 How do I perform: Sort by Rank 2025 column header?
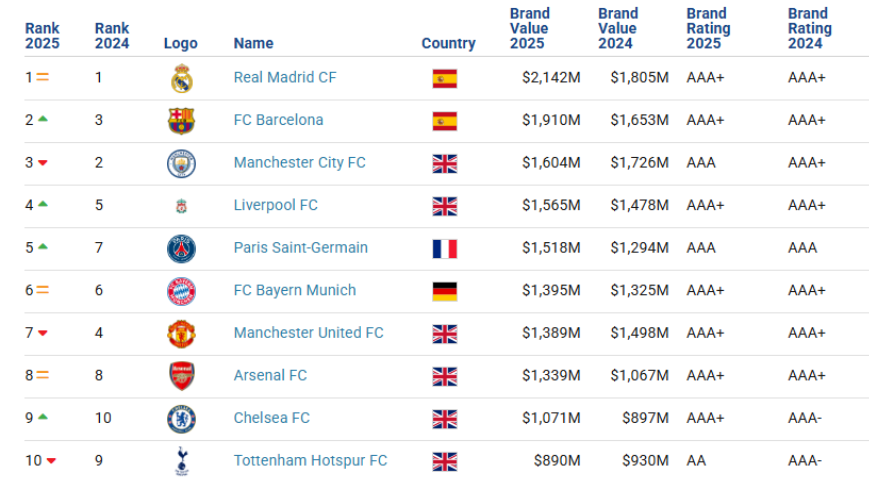coord(42,36)
